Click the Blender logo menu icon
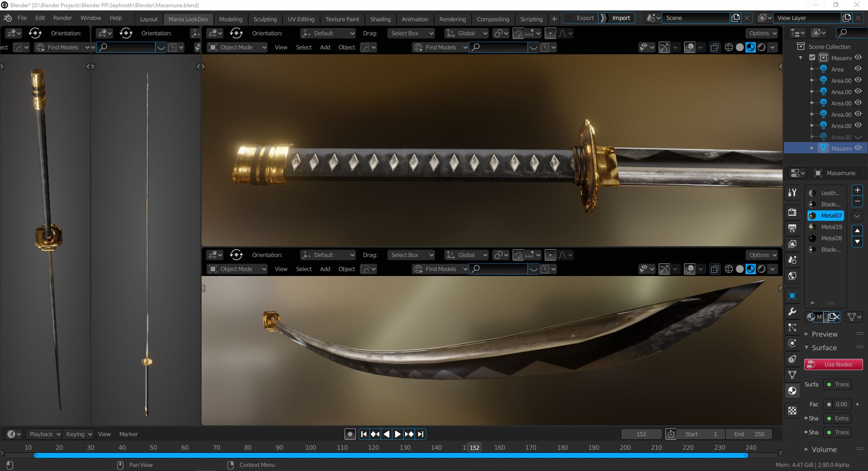The image size is (868, 471). click(x=8, y=18)
